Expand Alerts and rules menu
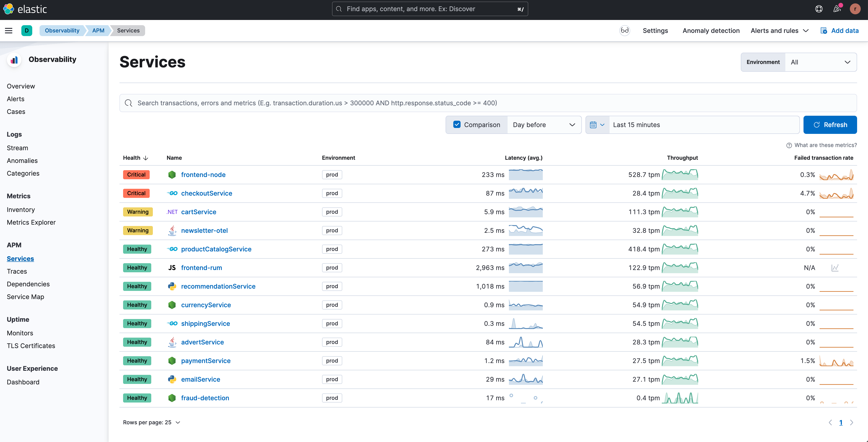 point(779,31)
